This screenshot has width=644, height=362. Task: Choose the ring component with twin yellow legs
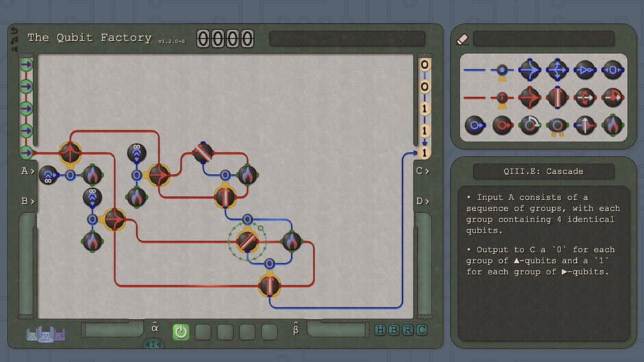(558, 127)
